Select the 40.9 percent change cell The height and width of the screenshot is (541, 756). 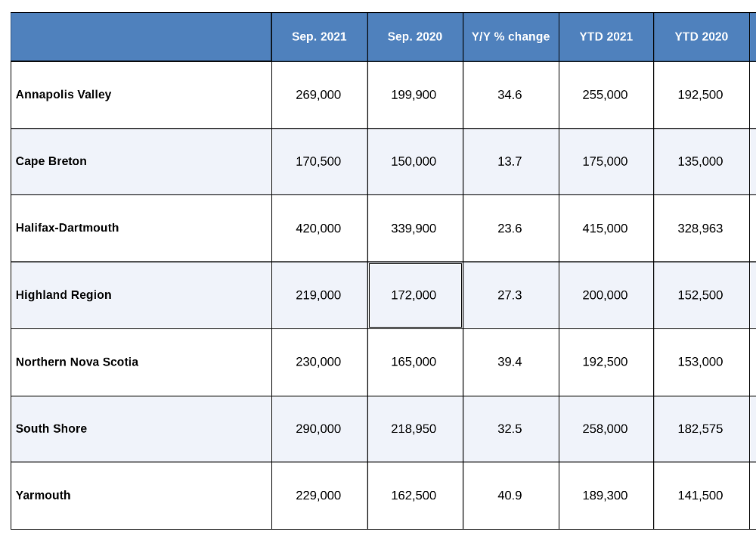tap(510, 496)
